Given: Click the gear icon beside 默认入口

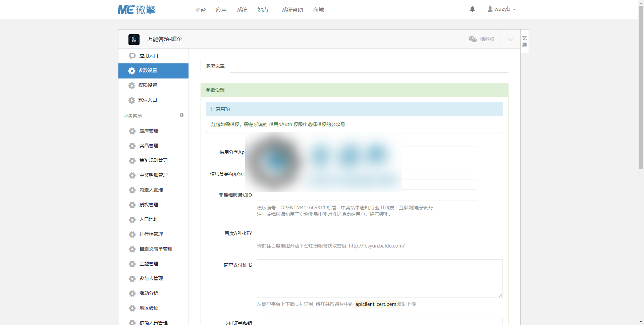Looking at the screenshot, I should (132, 100).
